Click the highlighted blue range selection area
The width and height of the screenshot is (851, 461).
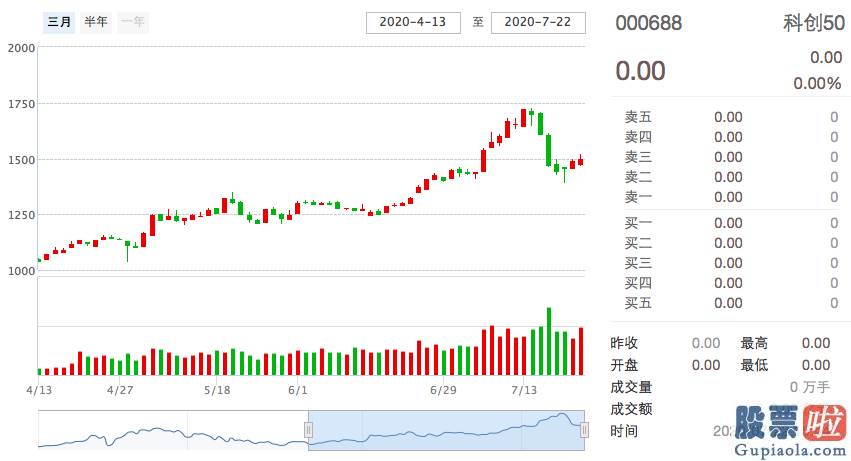pos(446,430)
